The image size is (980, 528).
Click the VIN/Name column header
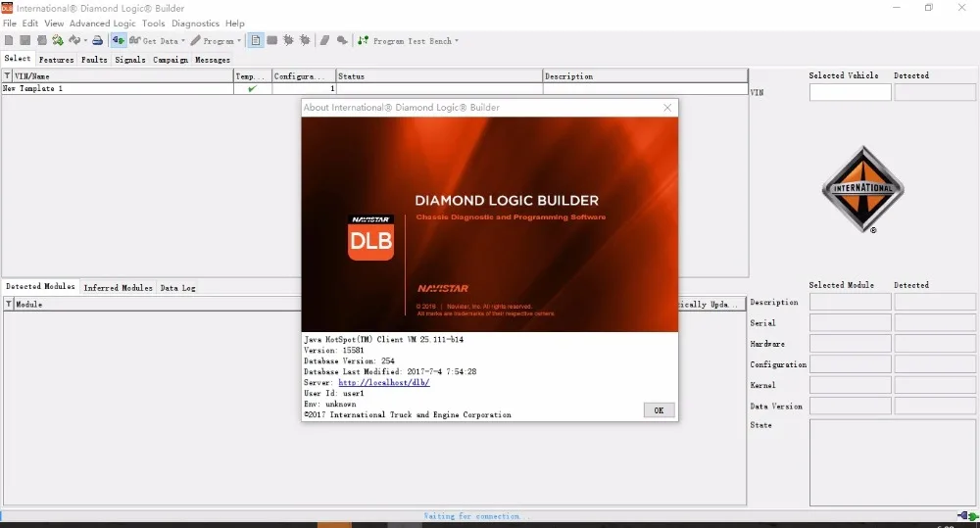pos(123,75)
